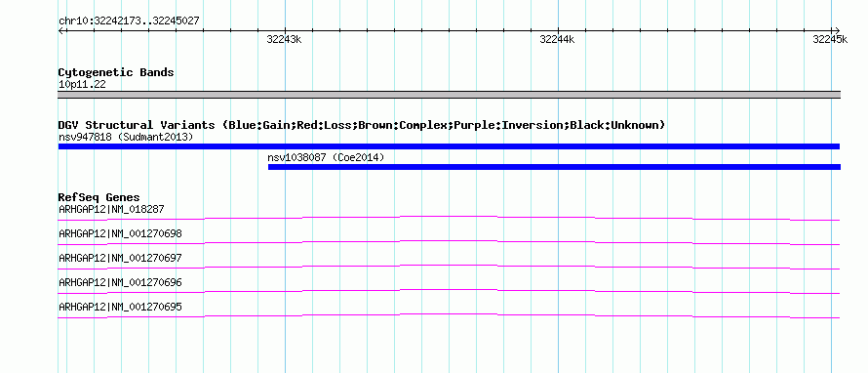The height and width of the screenshot is (373, 868).
Task: Click the DGV Structural Variants track title
Action: coord(362,125)
